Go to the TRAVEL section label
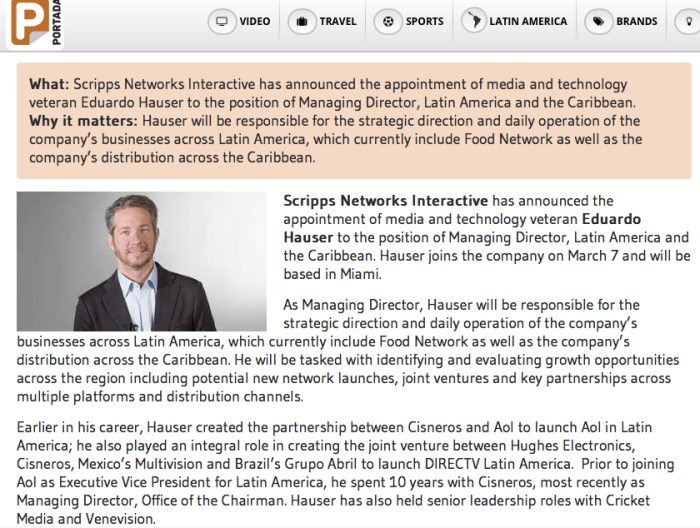The height and width of the screenshot is (528, 700). coord(338,21)
